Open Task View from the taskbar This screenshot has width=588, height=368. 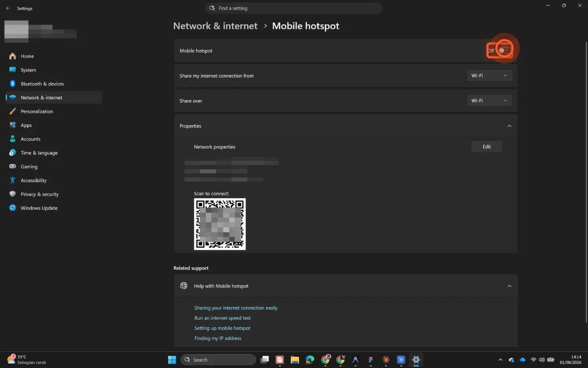[265, 360]
